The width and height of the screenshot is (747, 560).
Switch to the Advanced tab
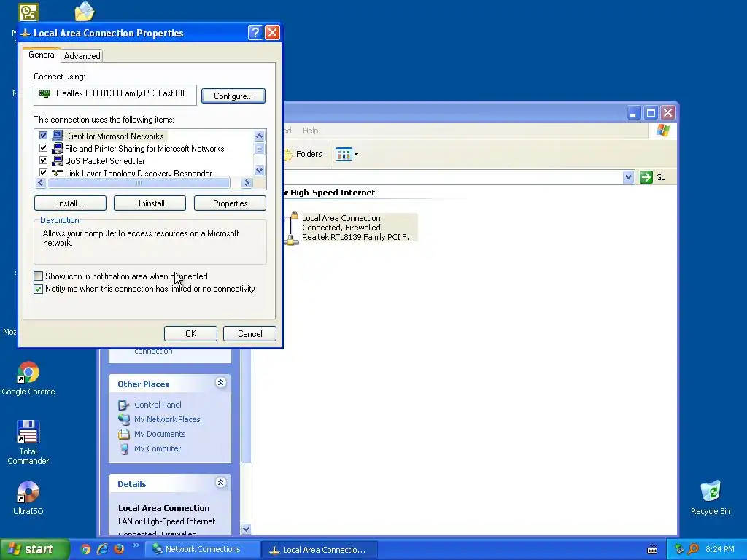pyautogui.click(x=82, y=56)
